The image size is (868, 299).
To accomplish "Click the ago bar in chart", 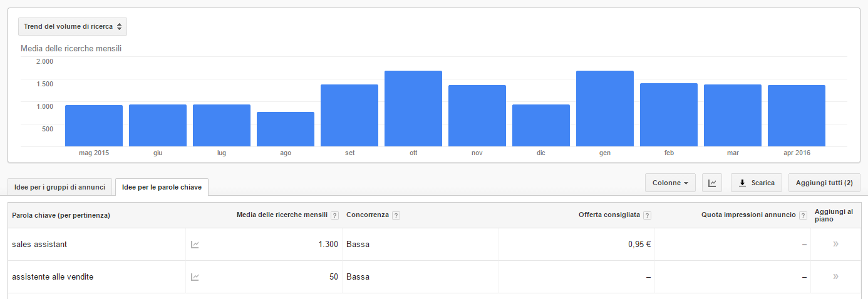I will tap(286, 129).
